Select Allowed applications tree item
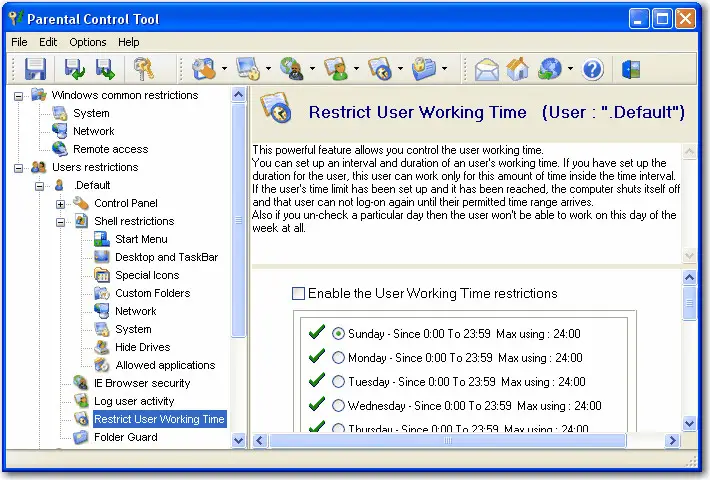Viewport: 710px width, 480px height. coord(165,365)
